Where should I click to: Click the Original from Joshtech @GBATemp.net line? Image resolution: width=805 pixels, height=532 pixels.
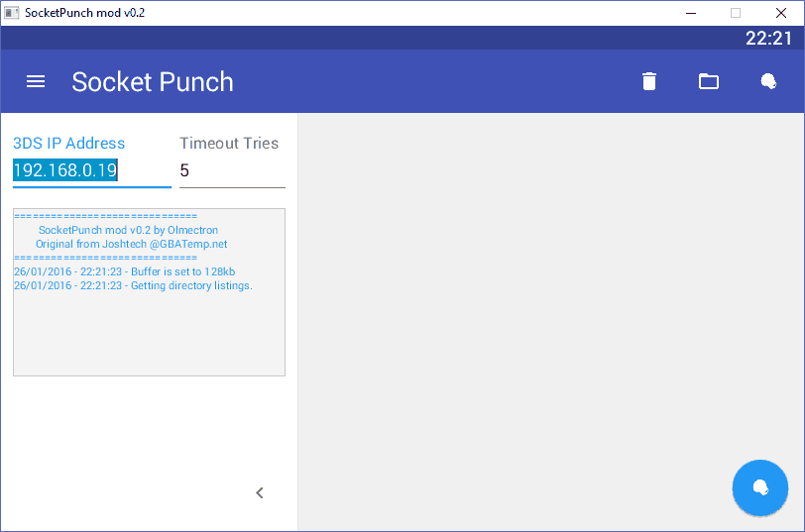pos(132,244)
